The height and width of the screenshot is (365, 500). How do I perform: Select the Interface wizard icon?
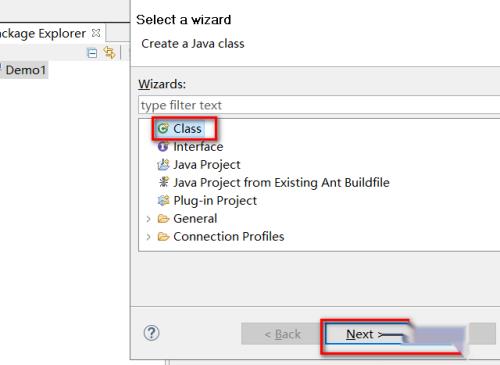pyautogui.click(x=163, y=146)
